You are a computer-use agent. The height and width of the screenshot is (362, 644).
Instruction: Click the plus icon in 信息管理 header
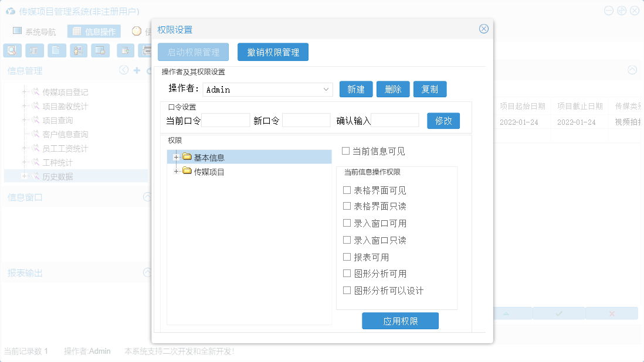137,70
